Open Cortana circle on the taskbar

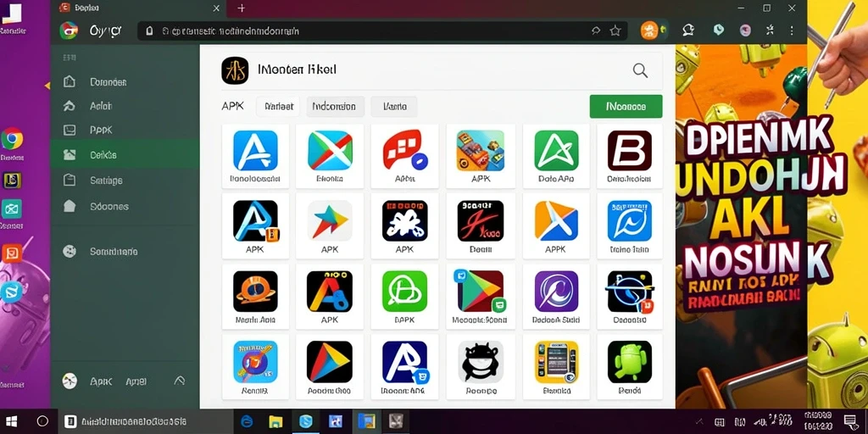(42, 421)
